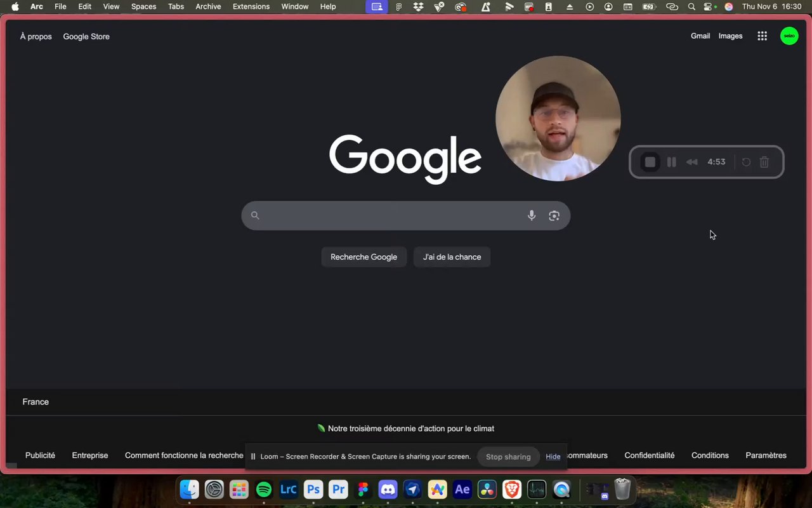
Task: Open Photoshop from the Dock
Action: click(x=313, y=489)
